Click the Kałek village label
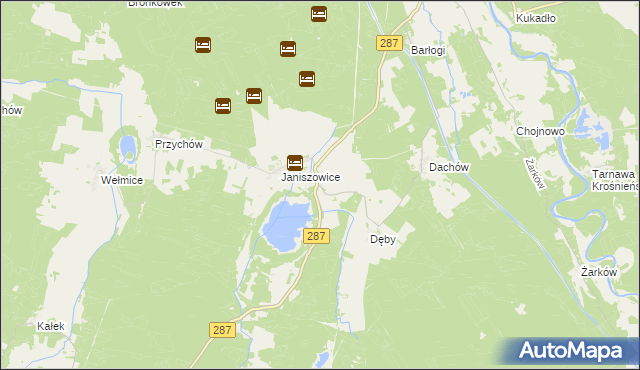Screen dimensions: 640x370 click(51, 326)
